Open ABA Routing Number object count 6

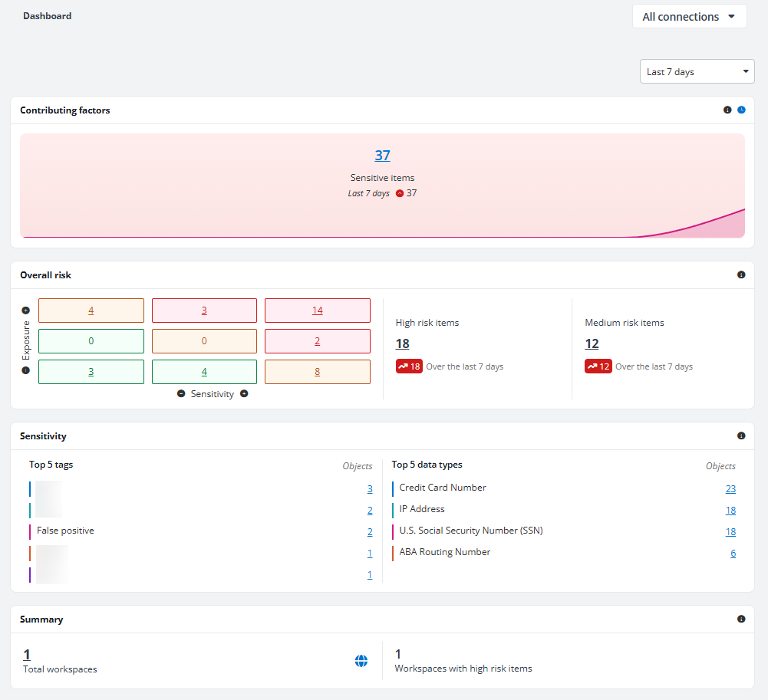tap(733, 553)
